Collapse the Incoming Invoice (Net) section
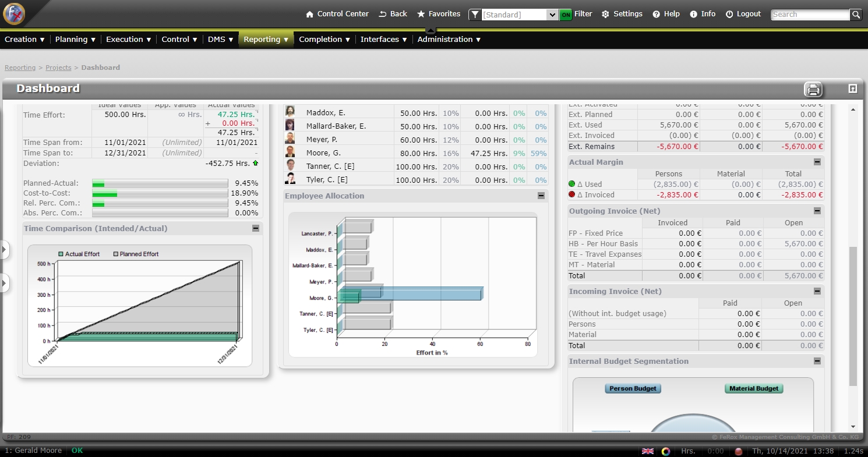The image size is (868, 457). (817, 291)
